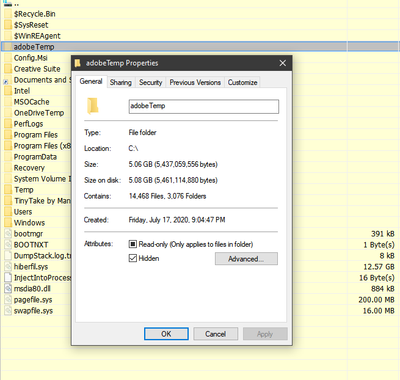This screenshot has width=400, height=380.
Task: Click the large folder icon in Properties
Action: coord(93,106)
